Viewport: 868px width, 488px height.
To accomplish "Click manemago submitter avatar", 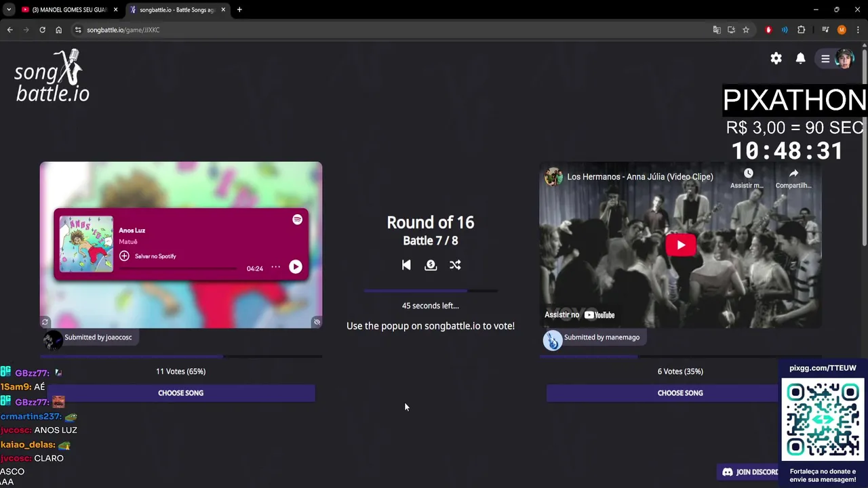I will click(x=553, y=340).
